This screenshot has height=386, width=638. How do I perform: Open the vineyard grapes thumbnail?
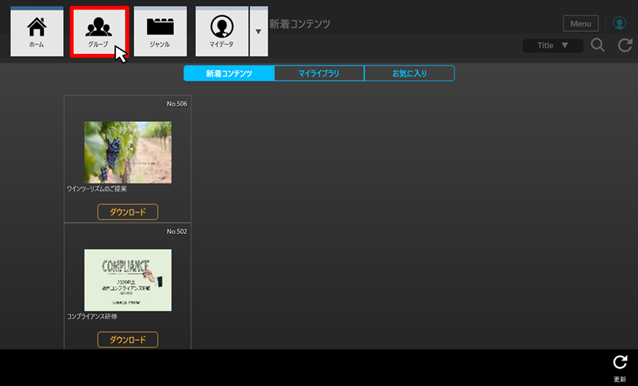128,152
